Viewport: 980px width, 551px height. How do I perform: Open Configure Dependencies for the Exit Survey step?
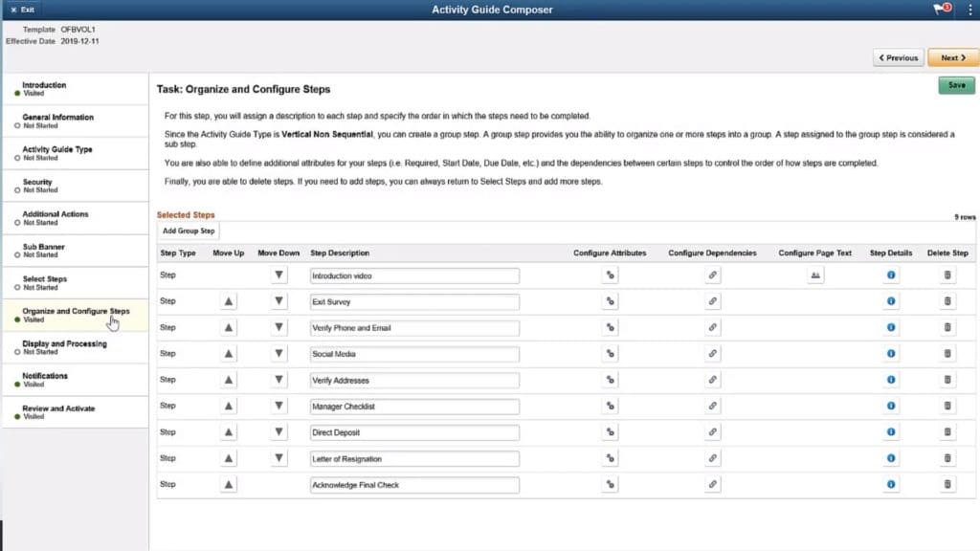(x=712, y=300)
